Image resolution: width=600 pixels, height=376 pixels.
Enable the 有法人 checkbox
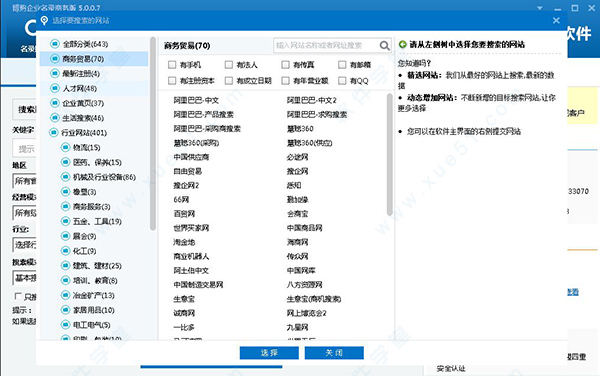229,65
